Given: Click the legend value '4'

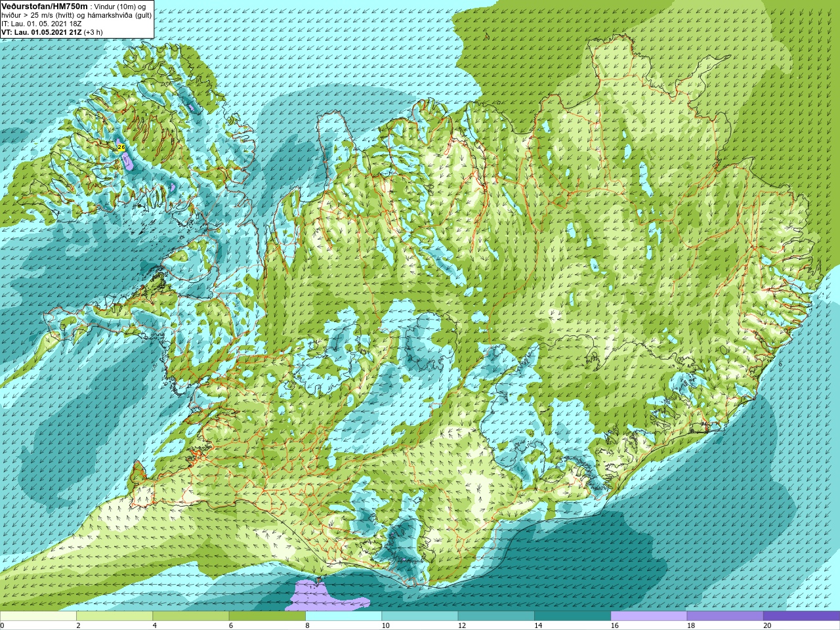Looking at the screenshot, I should (x=154, y=625).
